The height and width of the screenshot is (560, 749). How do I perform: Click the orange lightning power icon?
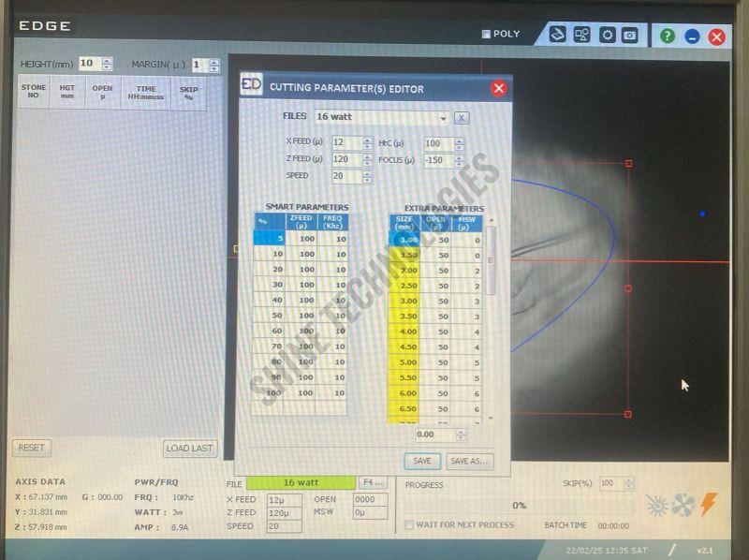(709, 505)
